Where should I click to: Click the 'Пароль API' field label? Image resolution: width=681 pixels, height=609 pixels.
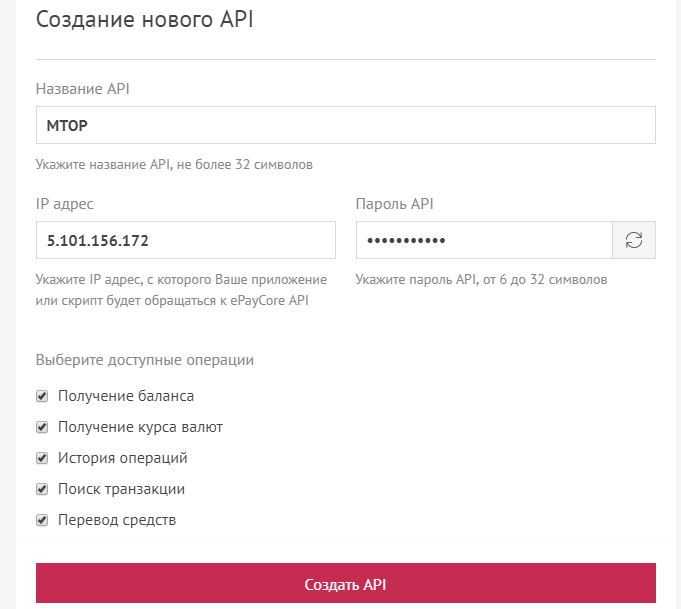[x=394, y=204]
